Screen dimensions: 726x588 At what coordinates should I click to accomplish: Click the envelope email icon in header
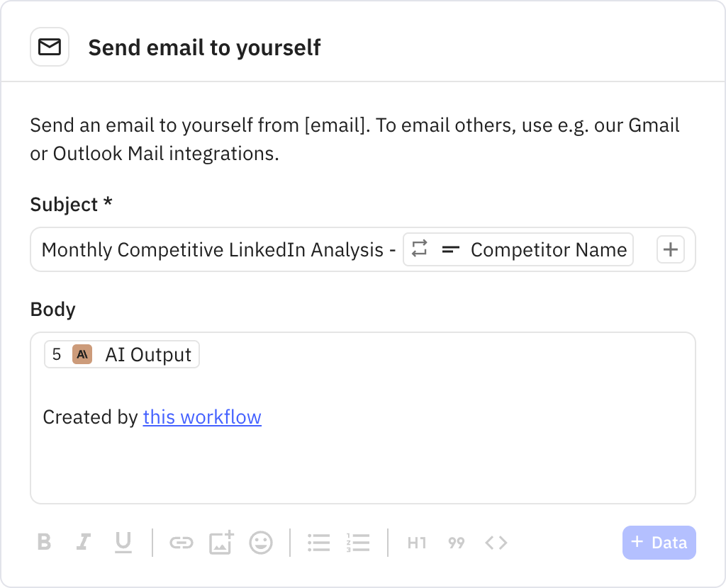click(49, 47)
